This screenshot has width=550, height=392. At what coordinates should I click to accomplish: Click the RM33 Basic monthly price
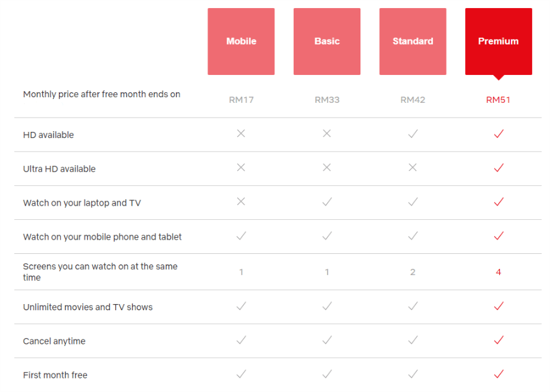327,100
